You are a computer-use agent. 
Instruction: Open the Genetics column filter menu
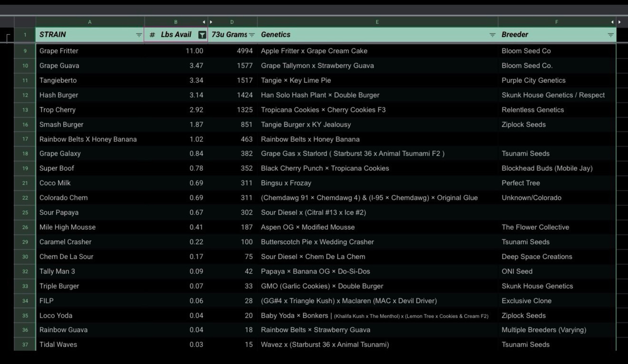click(492, 35)
